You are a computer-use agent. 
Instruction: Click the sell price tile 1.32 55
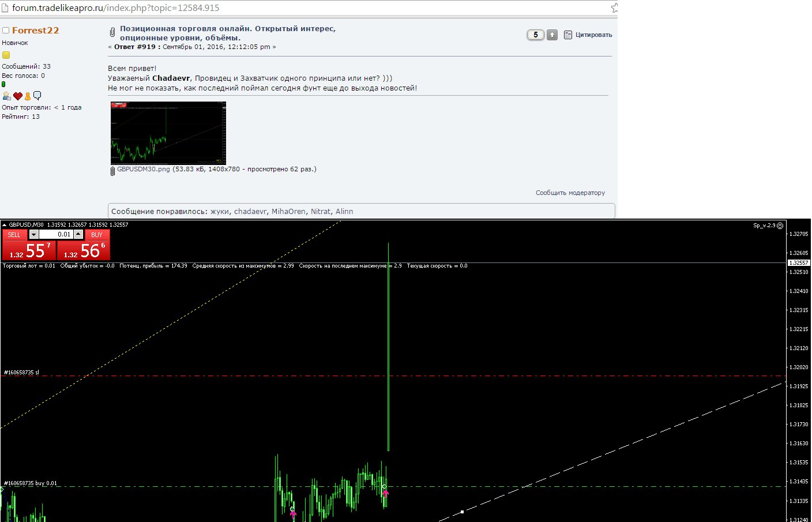pos(29,250)
